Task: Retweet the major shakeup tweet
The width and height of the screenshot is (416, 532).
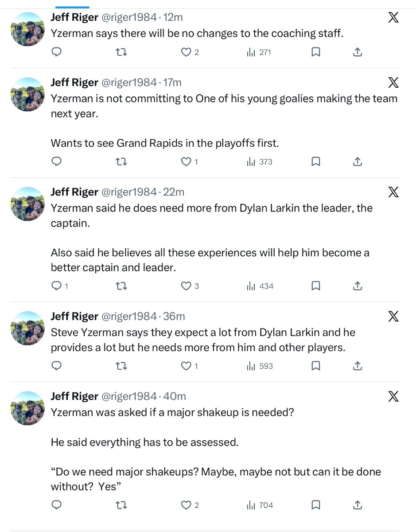Action: (x=121, y=505)
